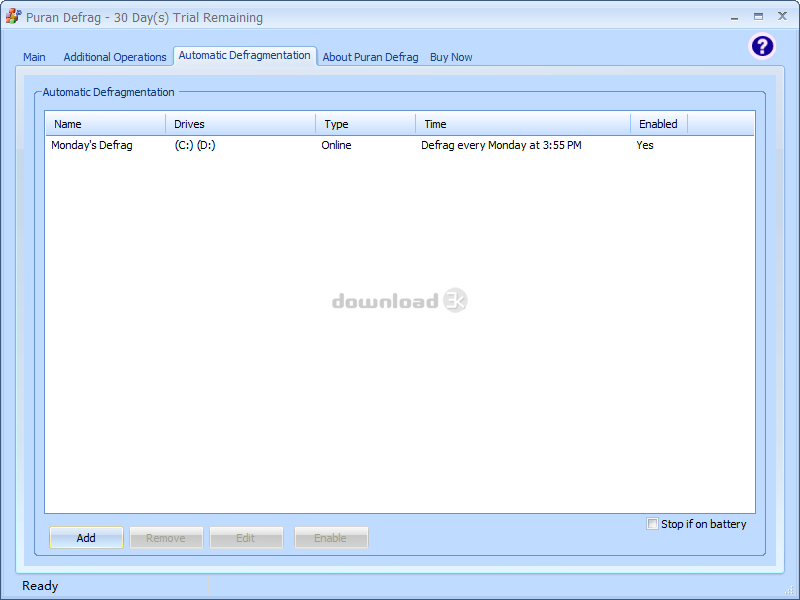Click the Enabled column header
Image resolution: width=800 pixels, height=600 pixels.
tap(659, 124)
